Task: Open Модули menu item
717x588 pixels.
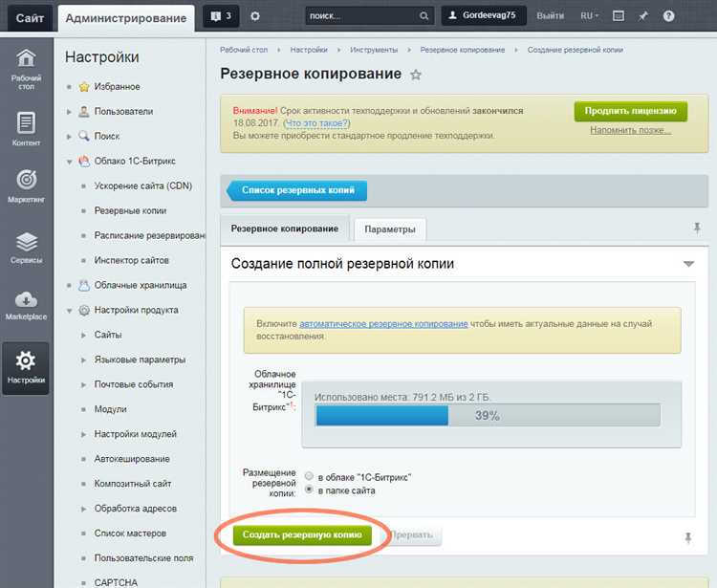Action: [x=110, y=409]
